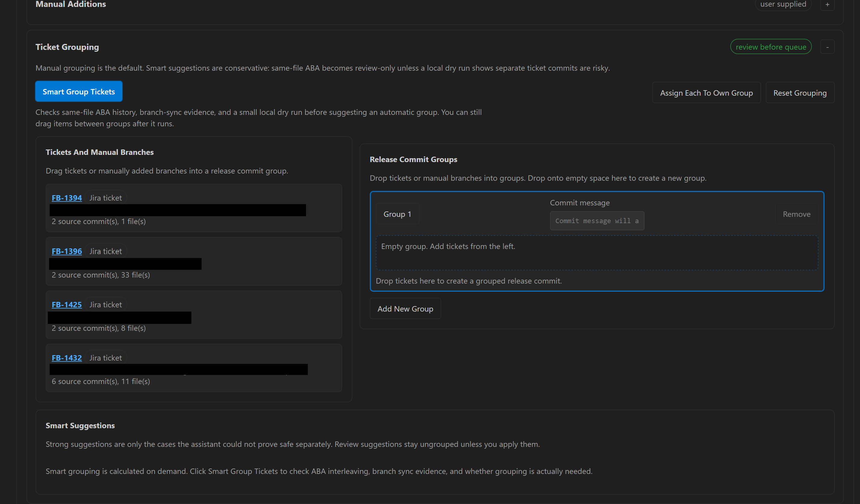The height and width of the screenshot is (504, 860).
Task: Click the Ticket Grouping heading
Action: click(x=67, y=47)
